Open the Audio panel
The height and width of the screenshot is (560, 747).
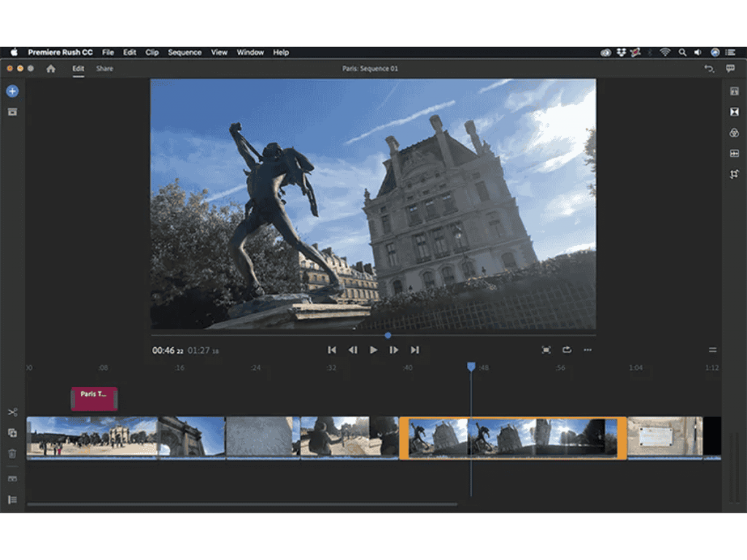coord(735,152)
